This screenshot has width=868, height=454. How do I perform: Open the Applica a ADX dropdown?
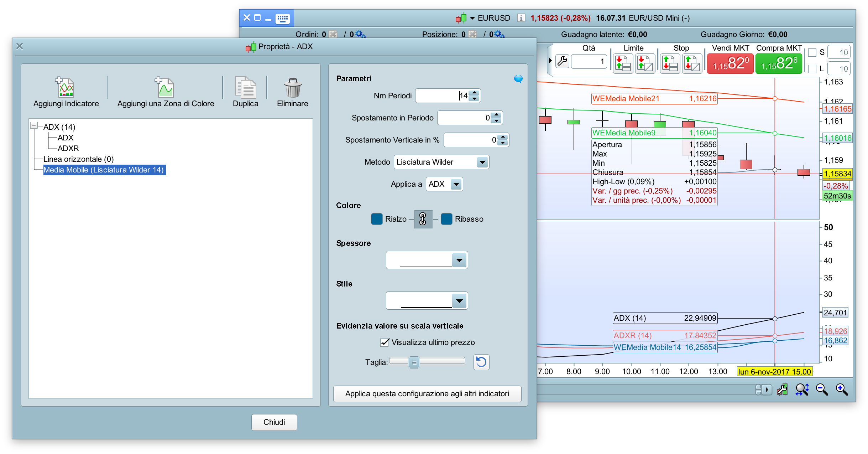tap(456, 184)
